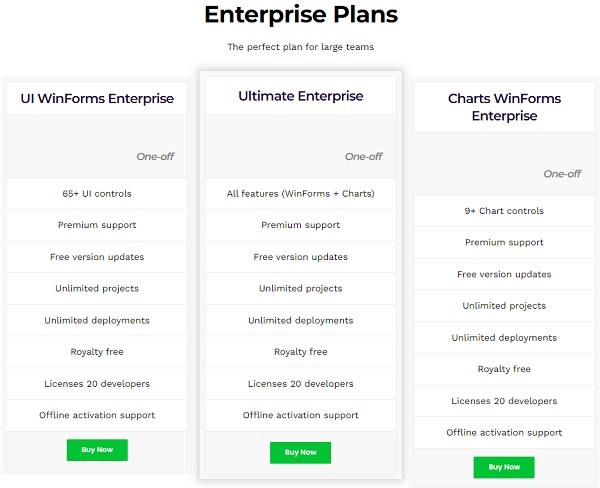
Task: Click the Ultimate Enterprise plan heading
Action: [x=300, y=96]
